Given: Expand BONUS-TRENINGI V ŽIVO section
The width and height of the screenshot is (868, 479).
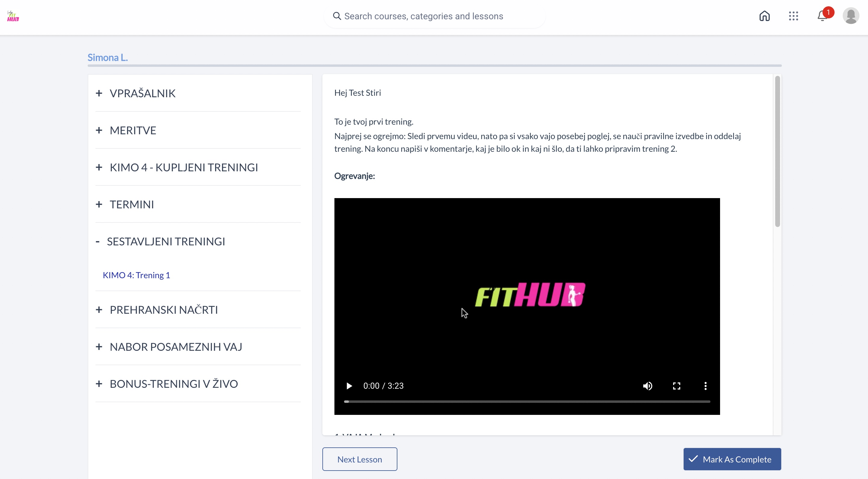Looking at the screenshot, I should tap(198, 384).
